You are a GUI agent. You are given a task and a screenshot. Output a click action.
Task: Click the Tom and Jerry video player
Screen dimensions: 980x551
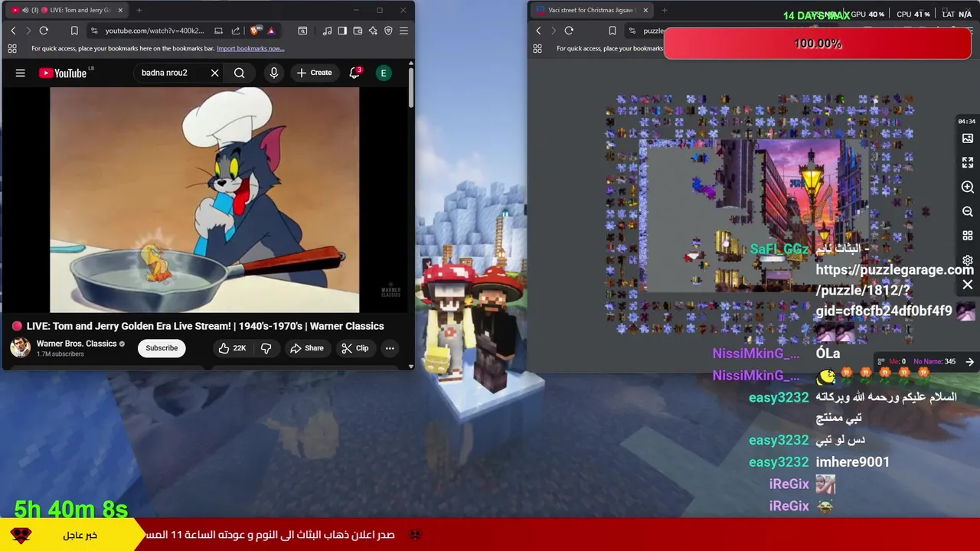[204, 200]
